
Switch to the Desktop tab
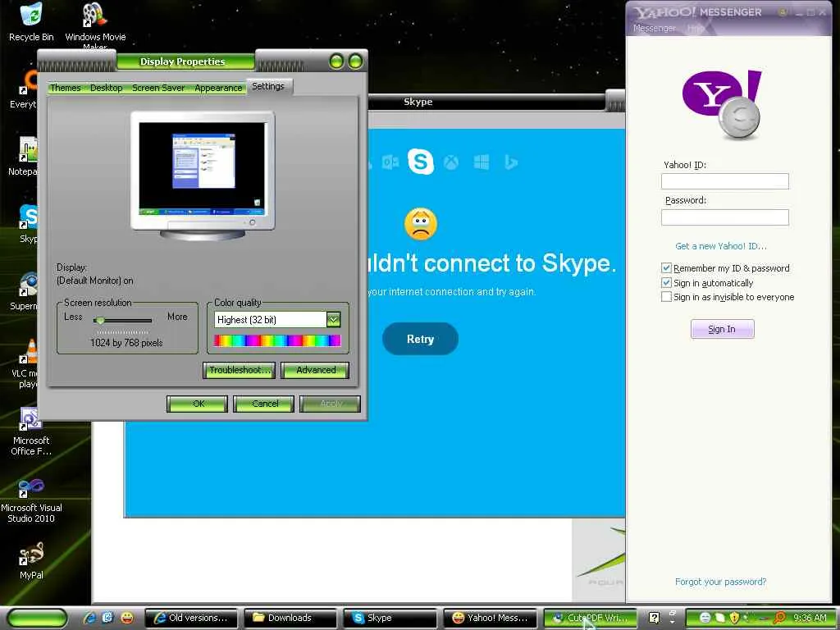pyautogui.click(x=106, y=88)
